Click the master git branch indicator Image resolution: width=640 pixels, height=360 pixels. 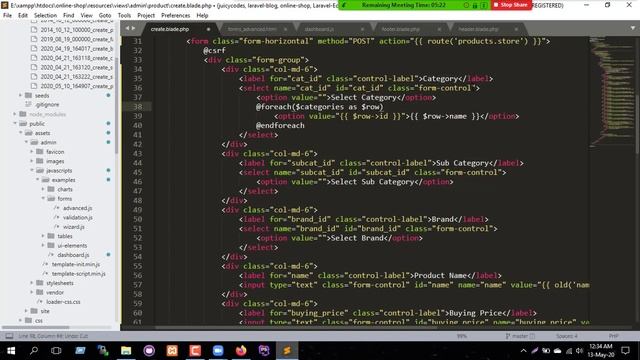coord(520,336)
